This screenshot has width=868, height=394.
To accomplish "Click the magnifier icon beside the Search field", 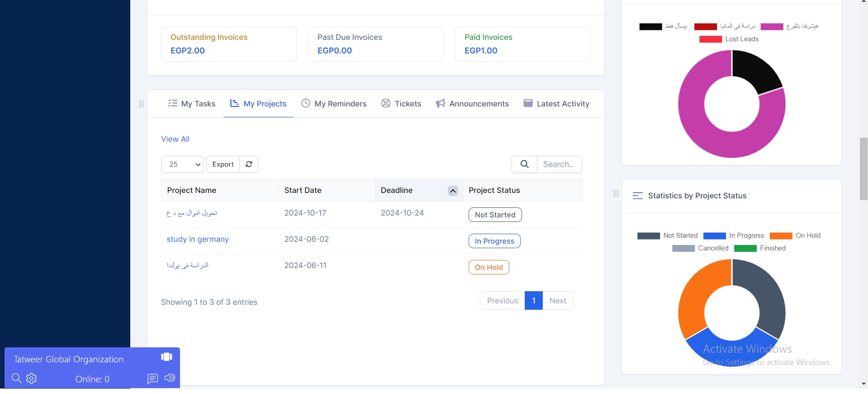I will (x=524, y=164).
